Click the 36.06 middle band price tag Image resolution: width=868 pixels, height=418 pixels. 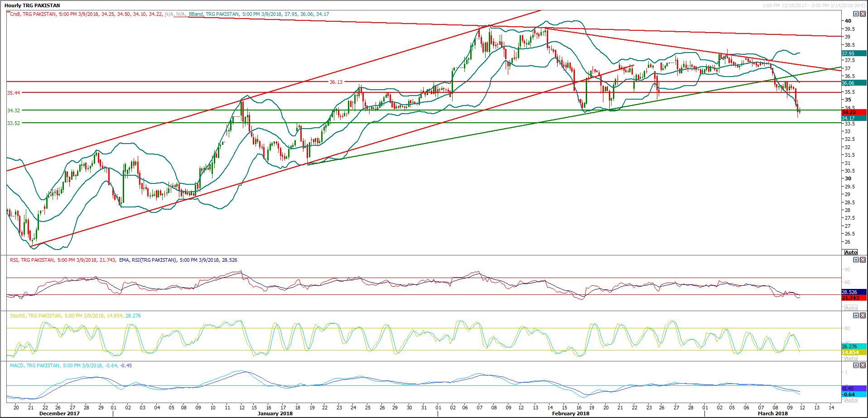click(x=854, y=83)
